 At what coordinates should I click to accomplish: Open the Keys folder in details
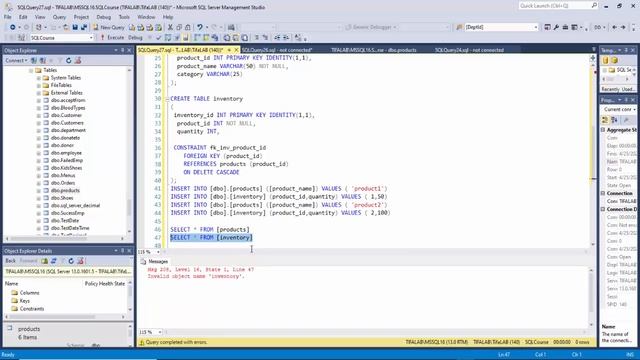(x=21, y=301)
